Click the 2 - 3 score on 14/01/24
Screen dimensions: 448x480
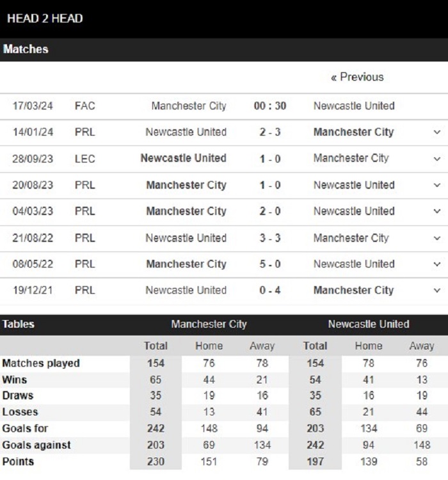[x=270, y=132]
